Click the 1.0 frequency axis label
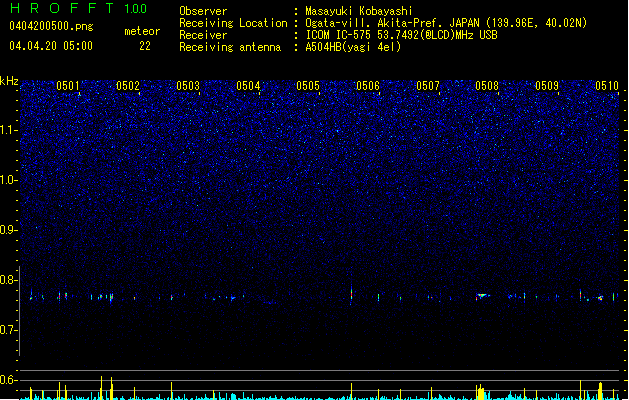Screen dimensions: 629x400 (8, 180)
